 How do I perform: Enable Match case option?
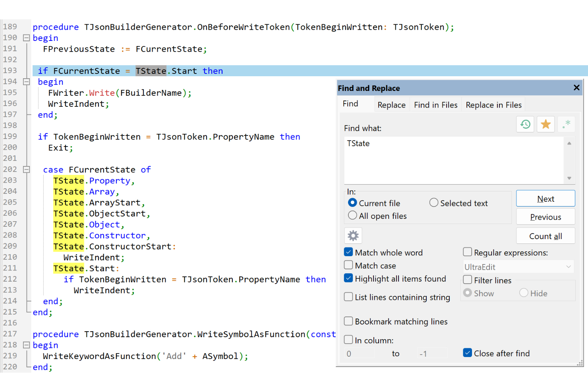click(348, 265)
